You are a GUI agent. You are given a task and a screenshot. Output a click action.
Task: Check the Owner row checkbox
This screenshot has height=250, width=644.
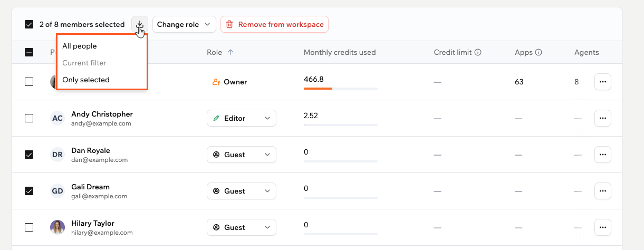click(29, 82)
